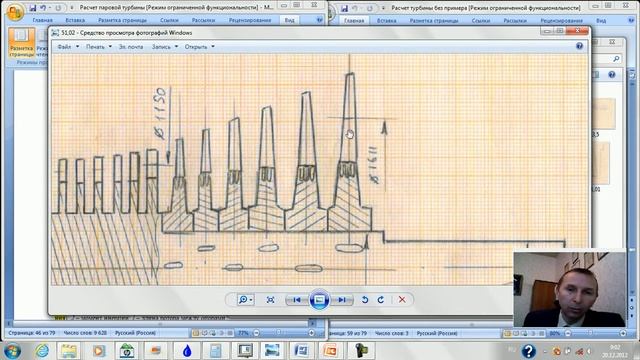
Task: Open Вставка tab in right Word window
Action: (387, 20)
